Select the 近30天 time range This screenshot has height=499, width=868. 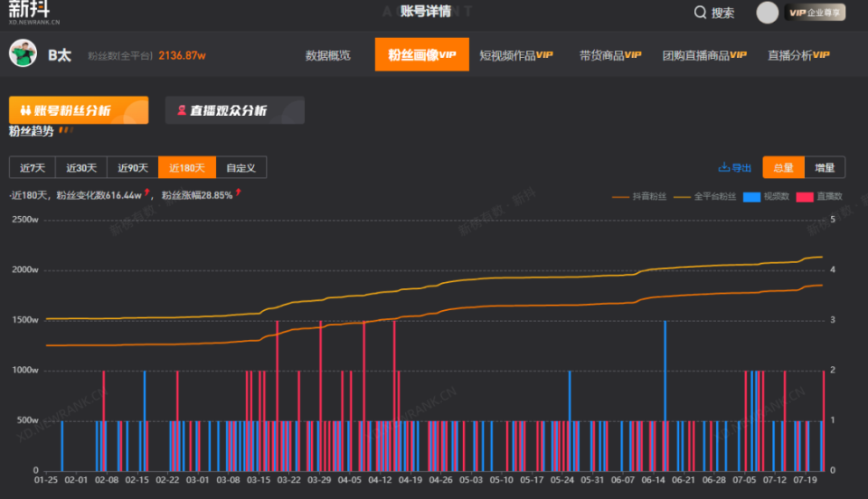[80, 167]
